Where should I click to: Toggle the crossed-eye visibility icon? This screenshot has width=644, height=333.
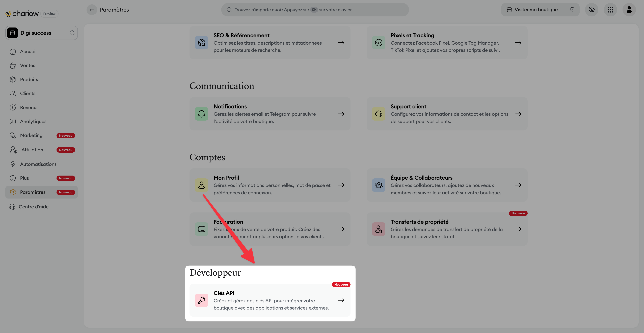click(x=591, y=10)
